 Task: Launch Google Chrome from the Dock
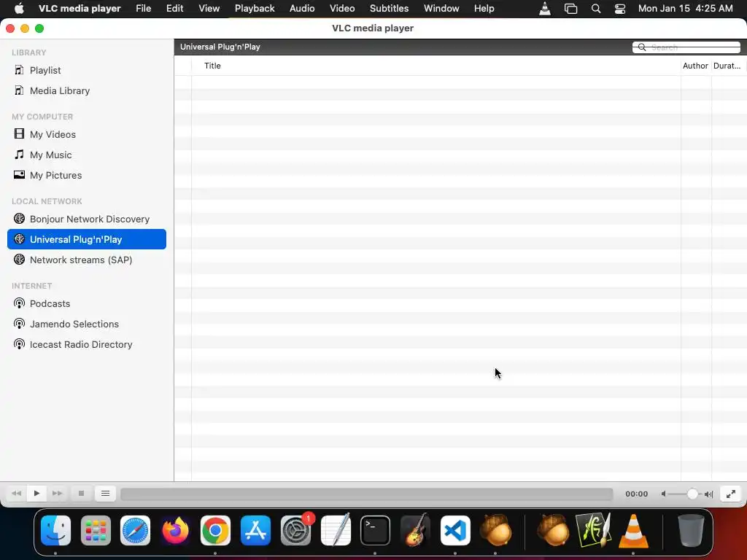click(x=215, y=531)
